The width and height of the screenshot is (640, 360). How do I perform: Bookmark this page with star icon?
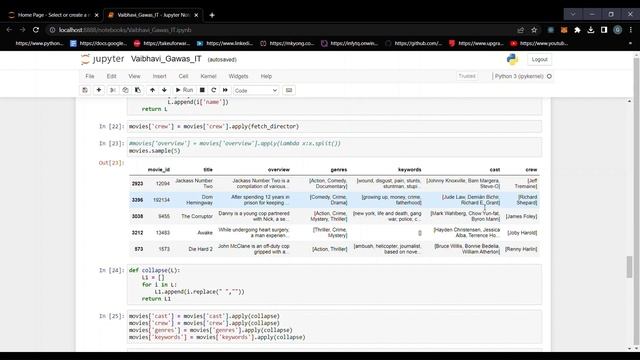pos(534,30)
